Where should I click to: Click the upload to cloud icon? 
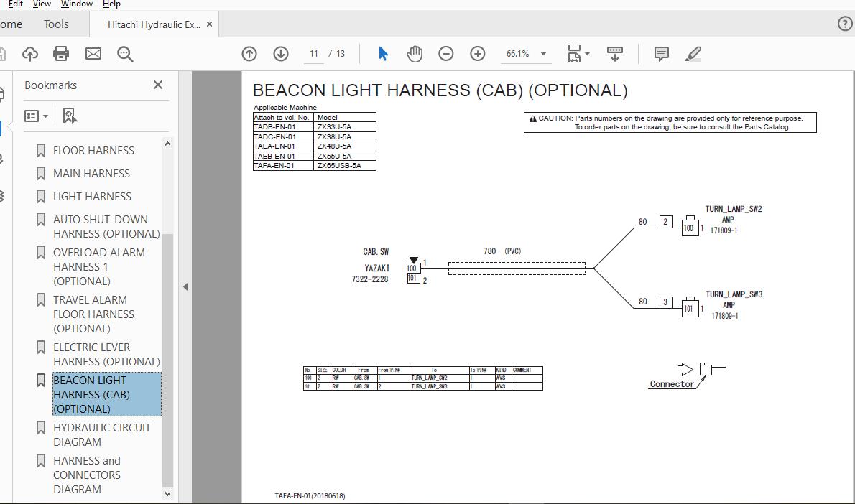tap(29, 54)
